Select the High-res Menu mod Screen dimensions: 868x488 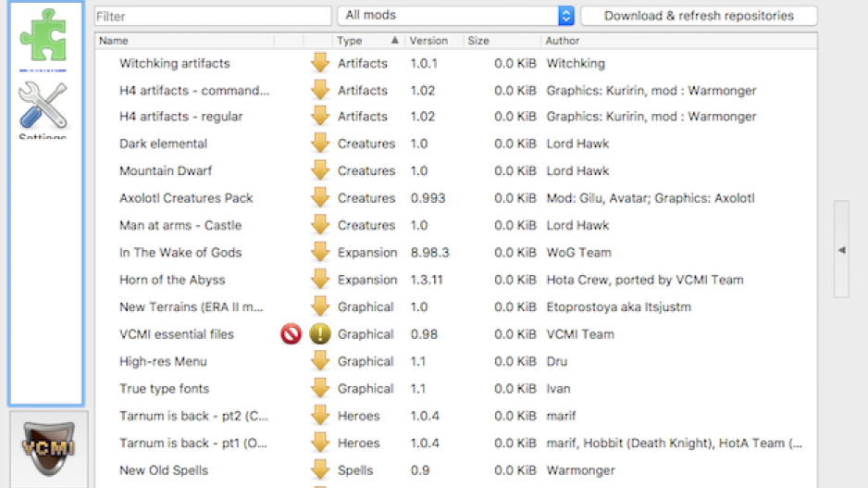point(163,361)
